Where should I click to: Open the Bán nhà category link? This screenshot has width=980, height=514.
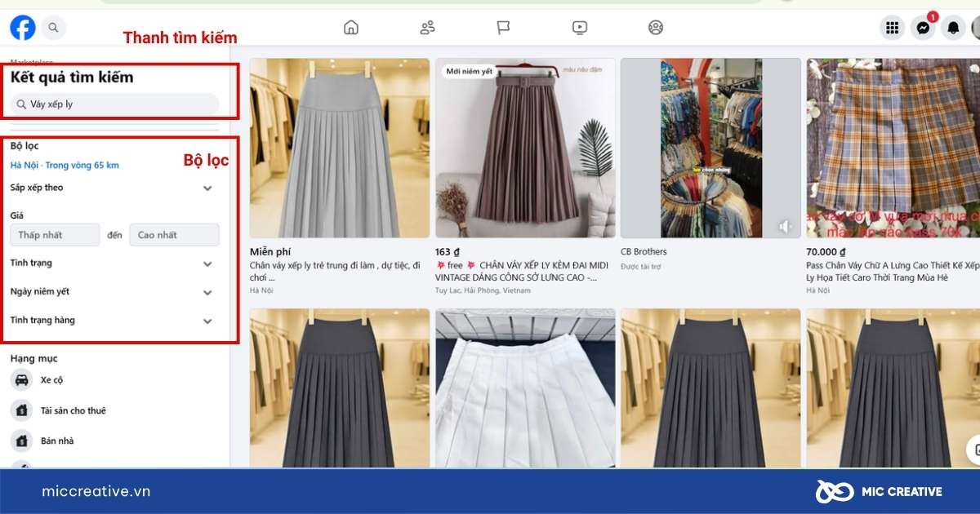(x=57, y=441)
